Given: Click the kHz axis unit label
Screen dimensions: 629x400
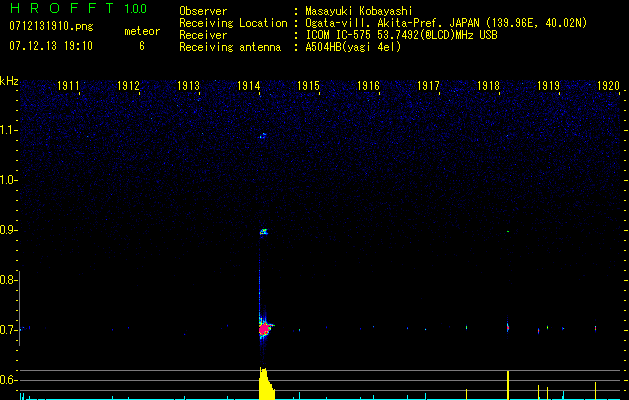Looking at the screenshot, I should [9, 81].
